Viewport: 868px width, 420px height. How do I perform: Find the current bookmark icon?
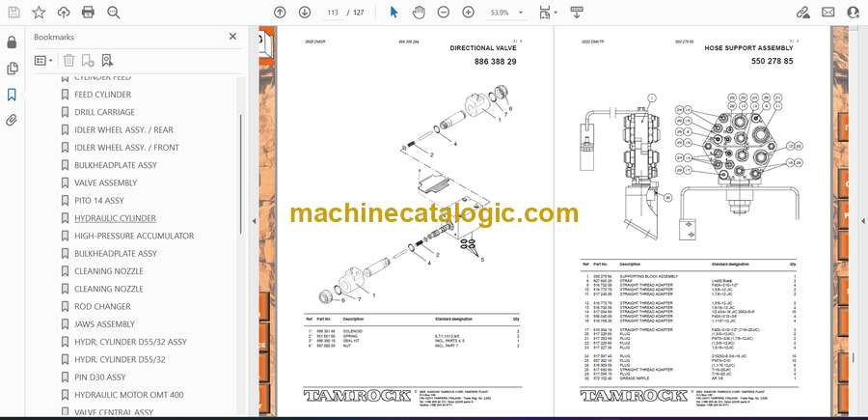[x=107, y=61]
